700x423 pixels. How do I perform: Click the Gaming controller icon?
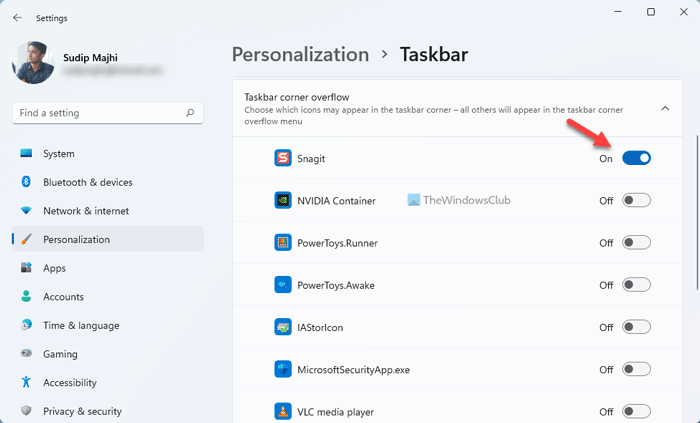(x=26, y=353)
